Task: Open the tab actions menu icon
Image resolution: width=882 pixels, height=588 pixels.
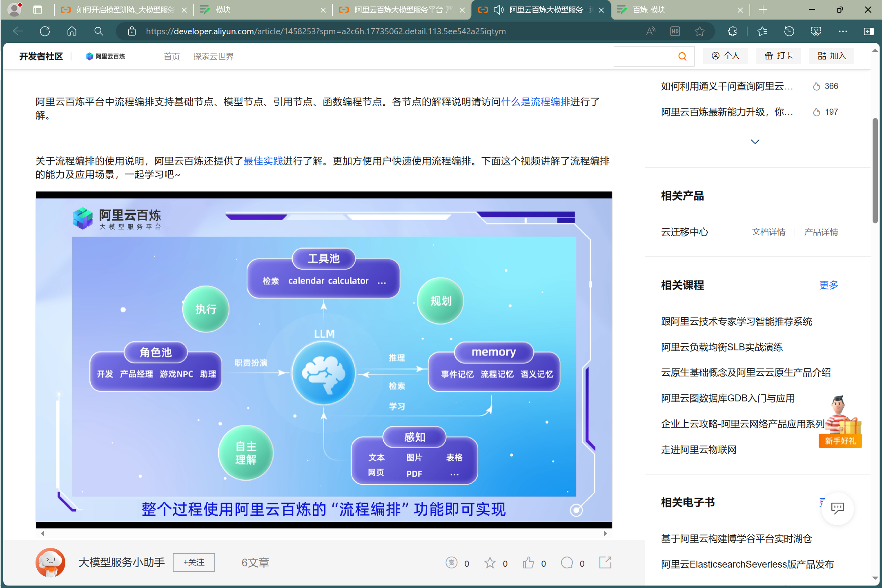Action: (x=38, y=10)
